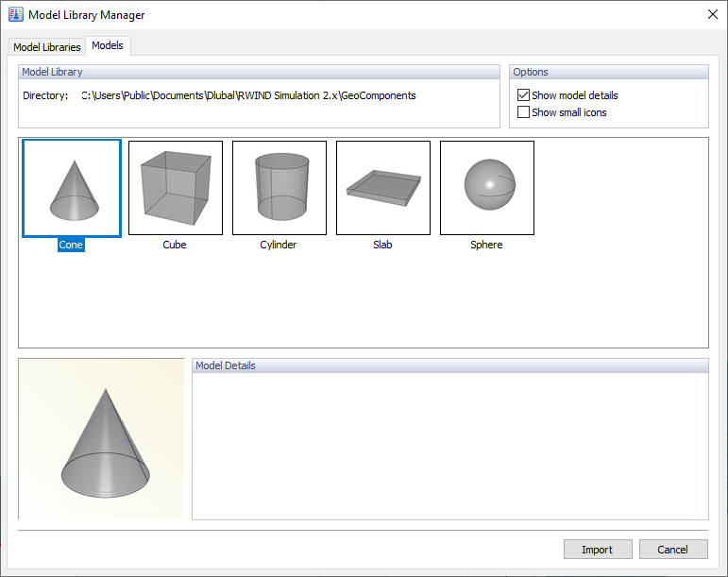This screenshot has height=577, width=728.
Task: Enable Show small icons checkbox
Action: [523, 112]
